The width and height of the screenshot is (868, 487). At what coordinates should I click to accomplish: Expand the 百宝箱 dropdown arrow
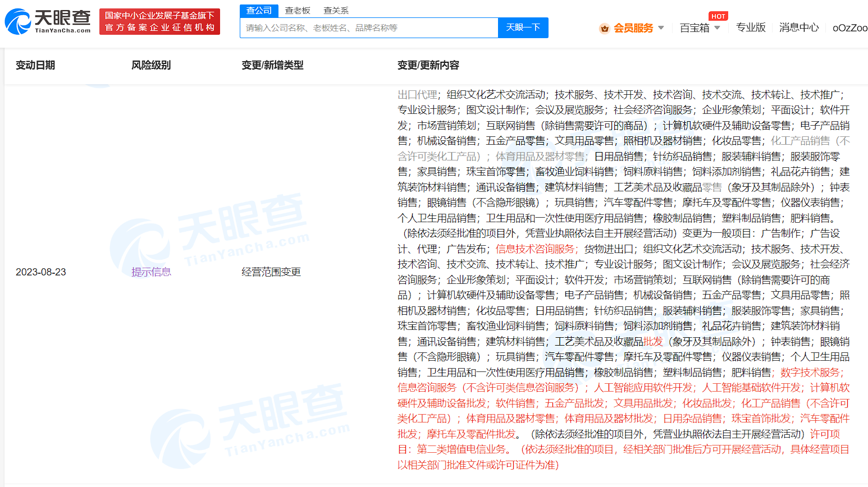point(717,27)
